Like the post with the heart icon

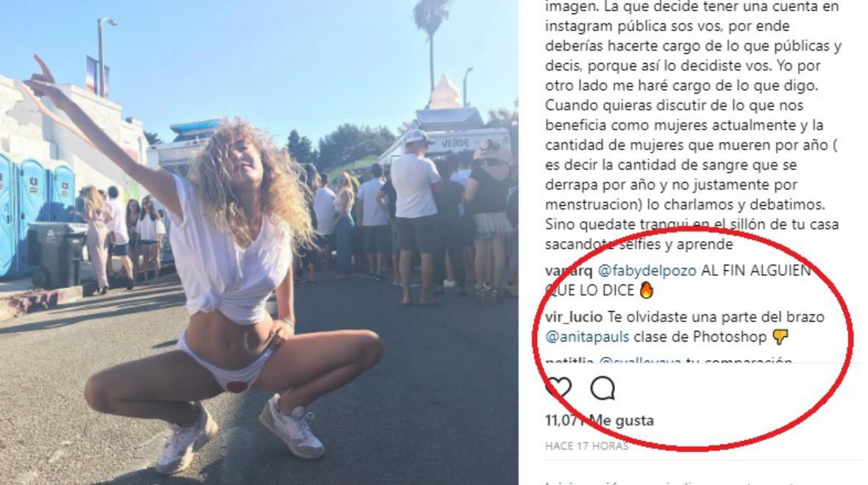[558, 388]
